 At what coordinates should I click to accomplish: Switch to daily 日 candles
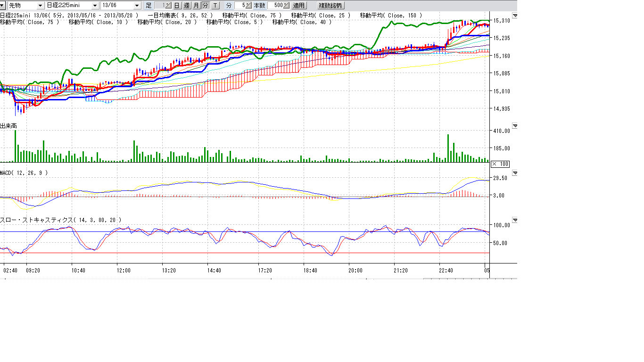pyautogui.click(x=176, y=6)
